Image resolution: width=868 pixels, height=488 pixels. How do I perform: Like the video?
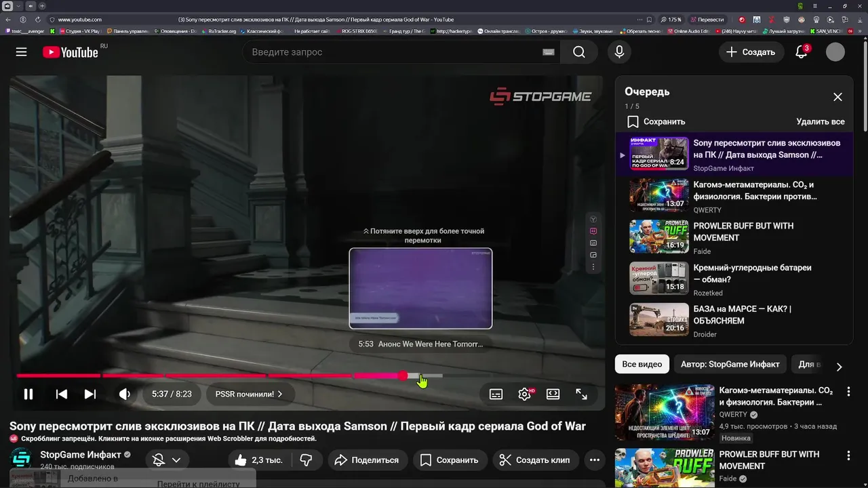[x=258, y=460]
